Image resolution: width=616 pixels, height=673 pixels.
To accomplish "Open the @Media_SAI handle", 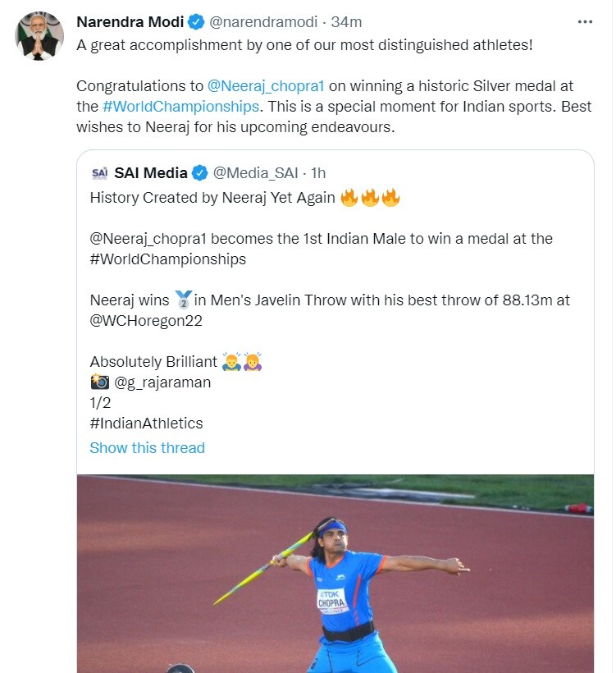I will [x=254, y=172].
